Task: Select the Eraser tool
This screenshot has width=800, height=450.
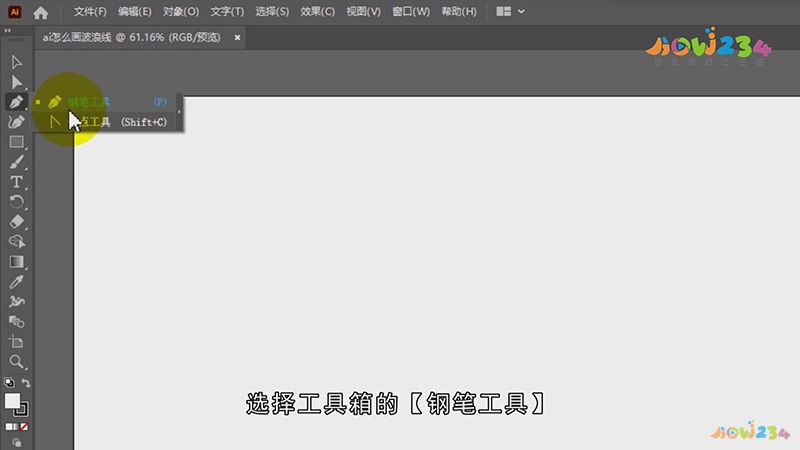Action: [x=16, y=222]
